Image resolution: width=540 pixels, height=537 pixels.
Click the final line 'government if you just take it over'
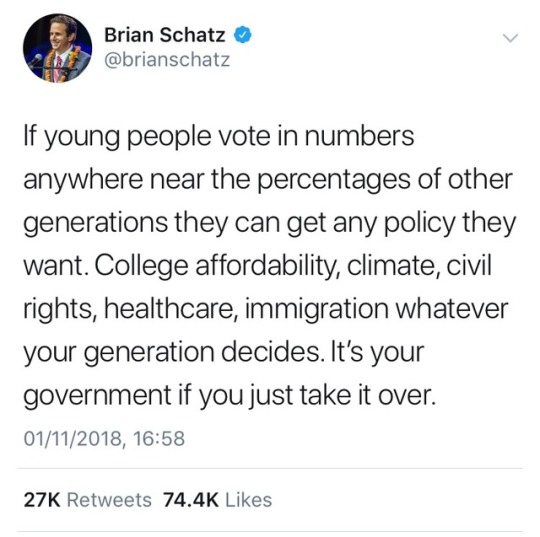tap(230, 396)
